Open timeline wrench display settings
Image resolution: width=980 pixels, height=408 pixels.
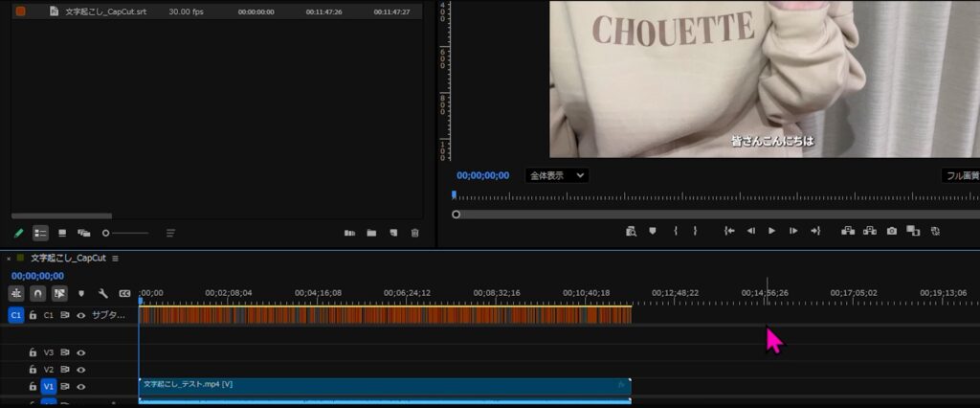102,293
